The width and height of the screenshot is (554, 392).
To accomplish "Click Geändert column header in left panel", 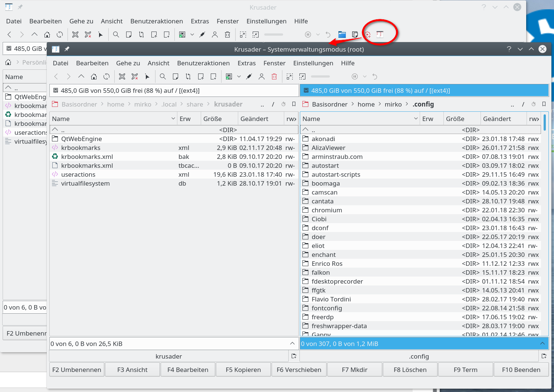I will tap(260, 119).
